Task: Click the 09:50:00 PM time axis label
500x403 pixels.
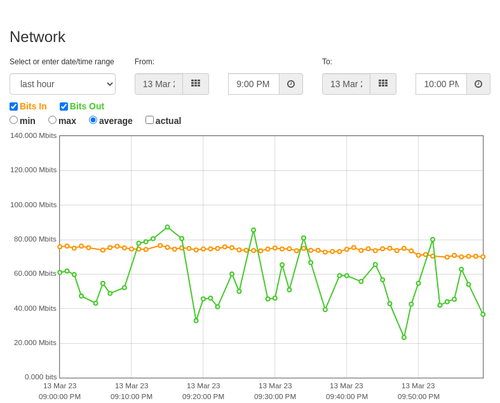Action: [x=418, y=397]
